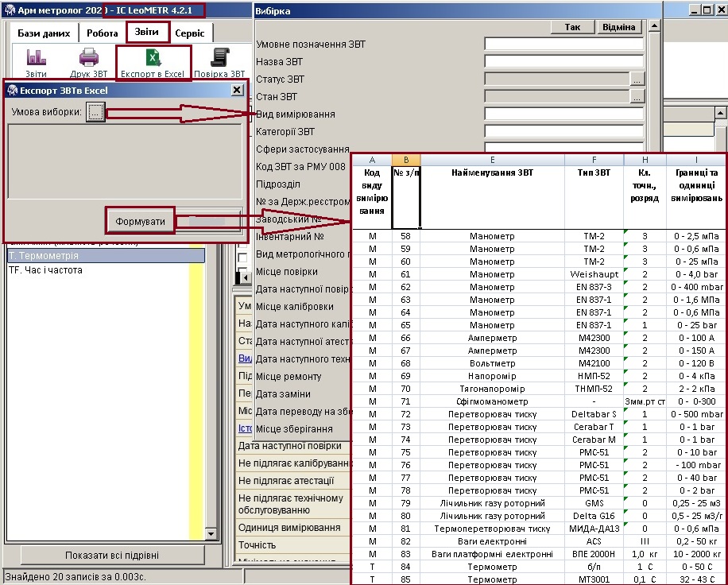Click the Звіти chart icon in toolbar
This screenshot has width=728, height=585.
(36, 58)
